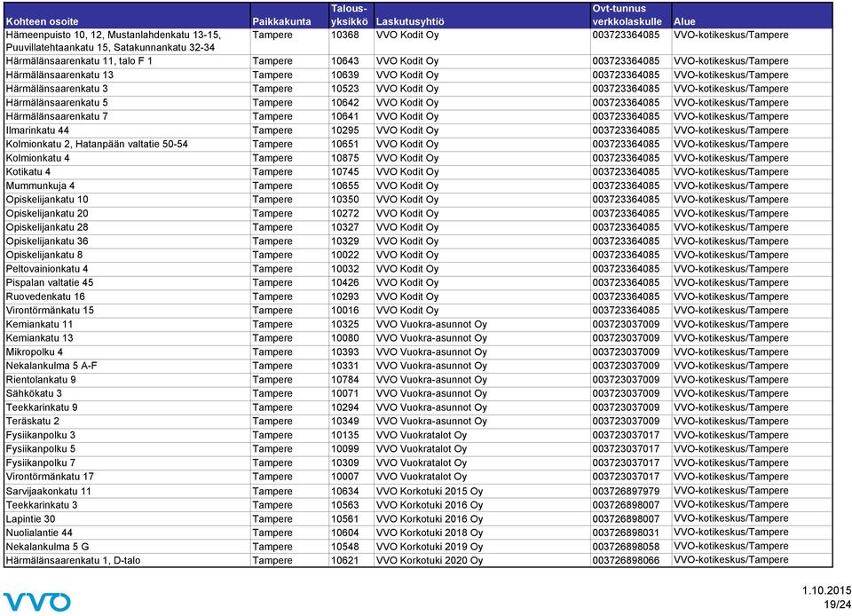Click unit number 10875
Viewport: 852px width, 616px height.
345,158
